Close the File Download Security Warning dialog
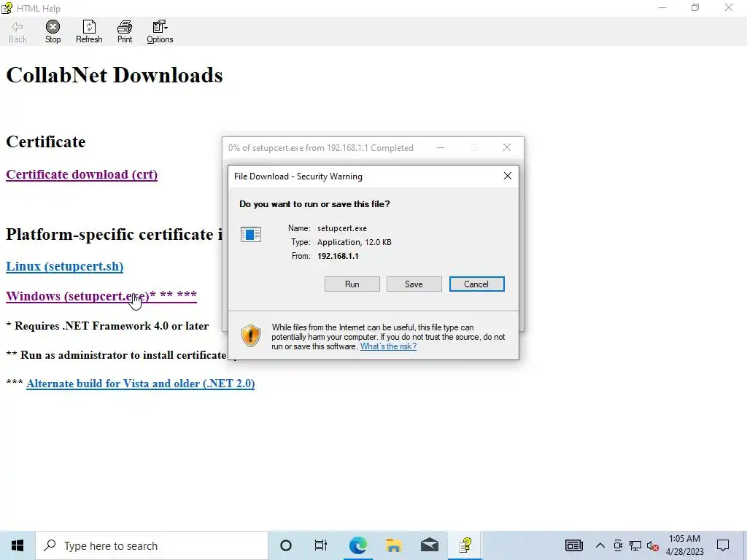Image resolution: width=747 pixels, height=560 pixels. [x=508, y=176]
